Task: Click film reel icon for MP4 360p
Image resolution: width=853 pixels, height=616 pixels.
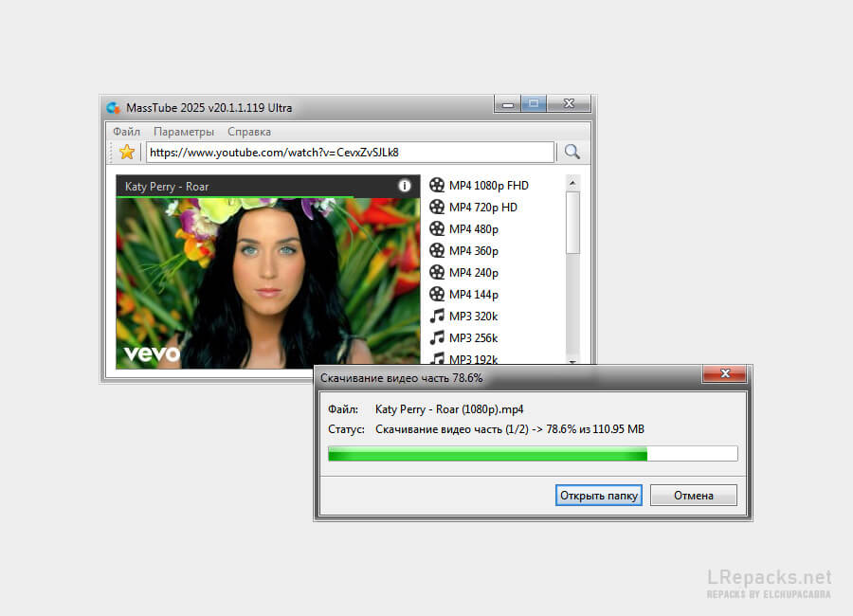Action: 437,250
